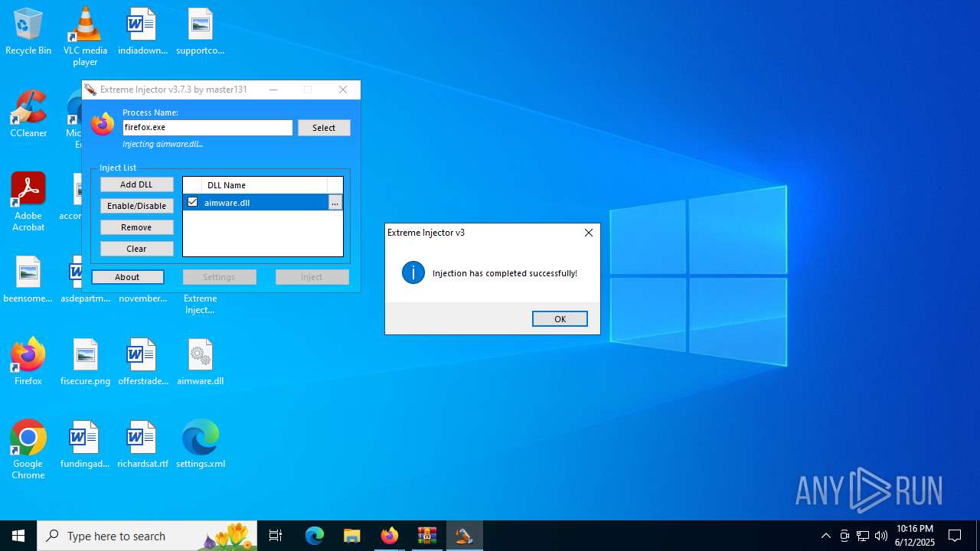Select asdepartm Word document on desktop

[85, 298]
